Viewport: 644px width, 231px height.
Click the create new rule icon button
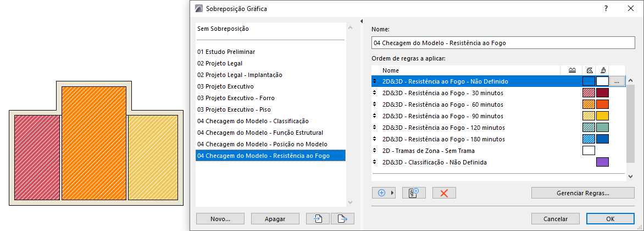(414, 193)
